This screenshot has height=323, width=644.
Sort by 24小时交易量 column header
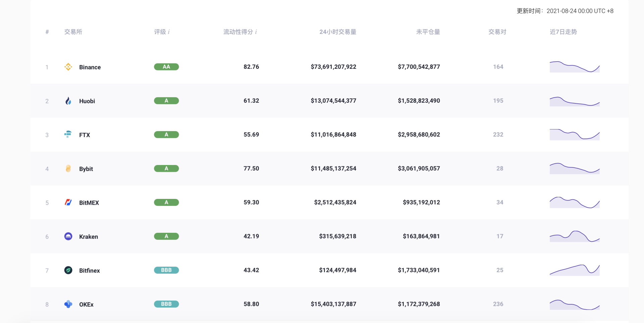tap(338, 32)
